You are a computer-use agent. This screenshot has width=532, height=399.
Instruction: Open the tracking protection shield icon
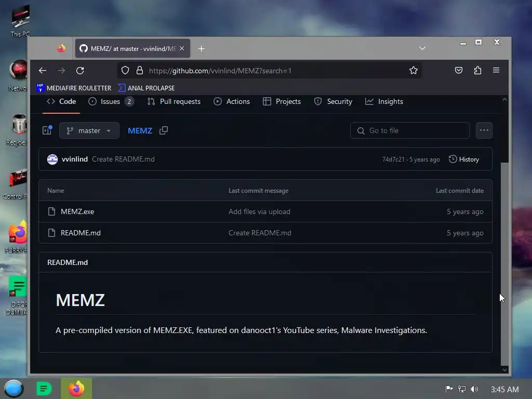pyautogui.click(x=125, y=71)
